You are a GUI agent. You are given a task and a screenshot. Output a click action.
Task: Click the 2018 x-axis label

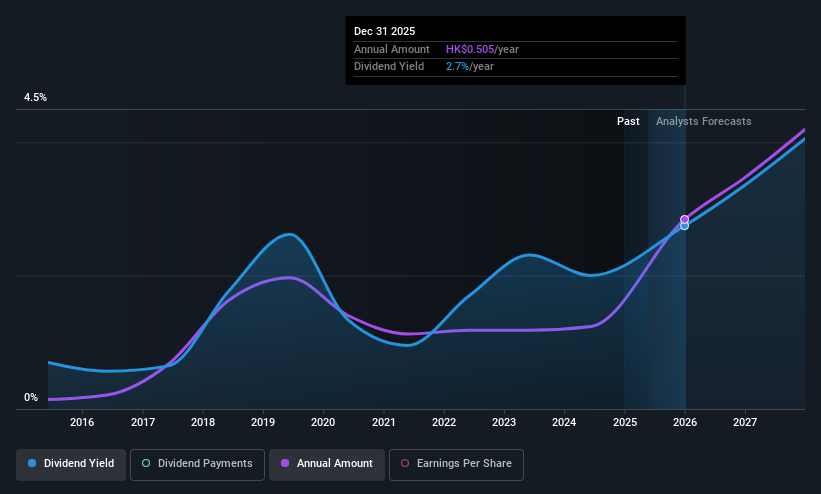[203, 422]
